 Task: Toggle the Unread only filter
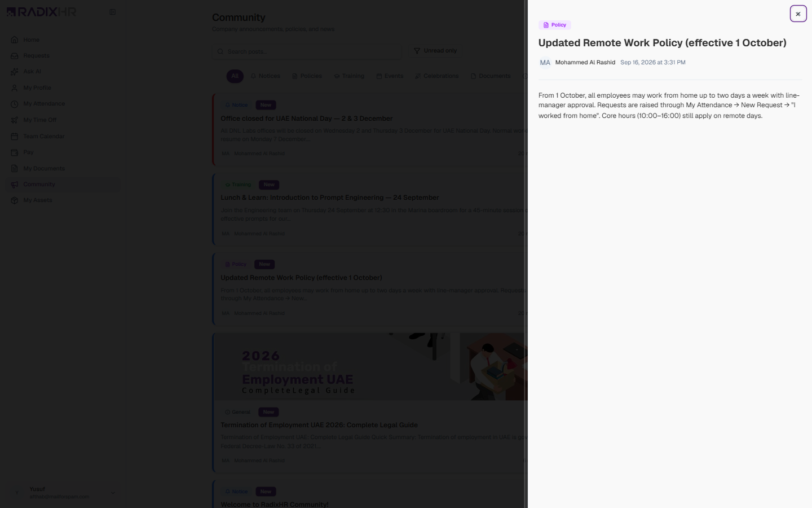click(x=435, y=51)
